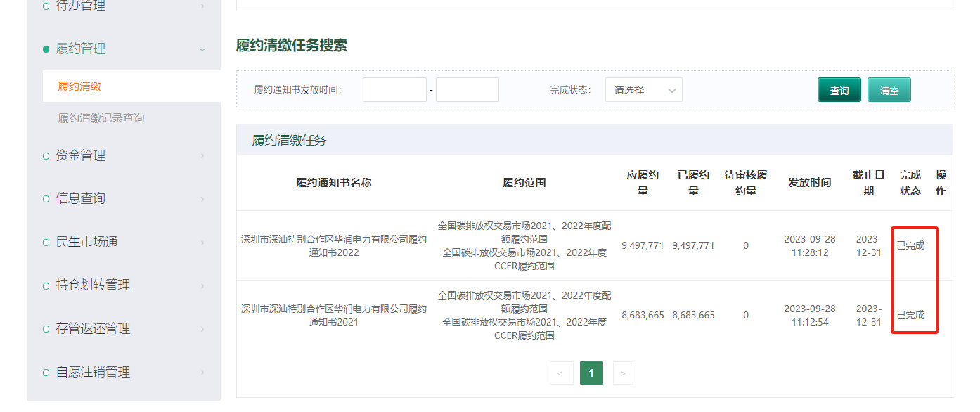Expand chevron next to 自愿注销管理

click(202, 373)
